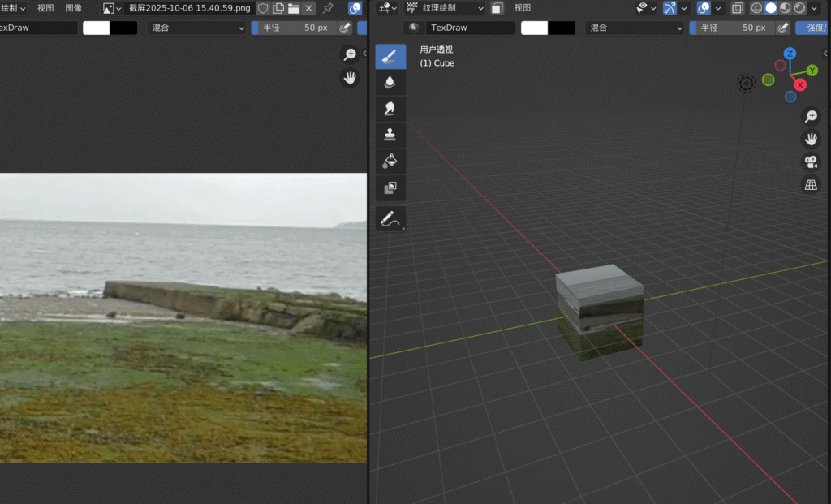This screenshot has height=504, width=831.
Task: Switch perspective/orthographic with the grid icon
Action: [x=810, y=185]
